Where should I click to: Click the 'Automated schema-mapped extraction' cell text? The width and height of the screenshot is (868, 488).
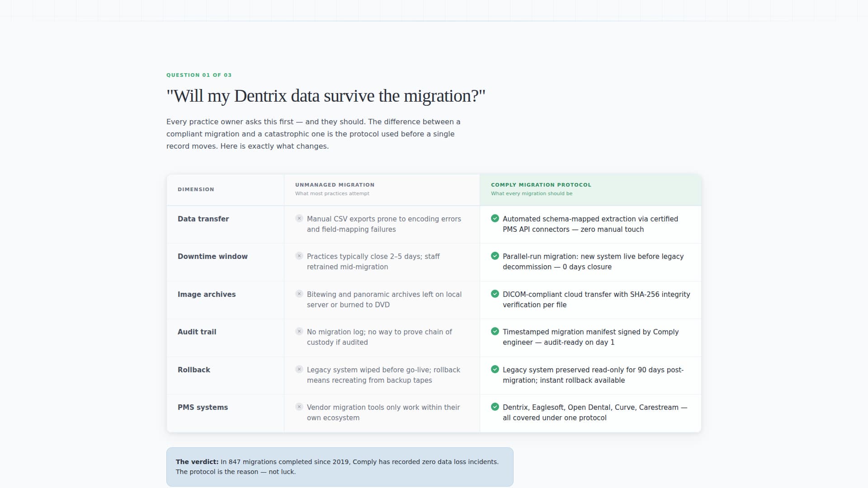click(x=590, y=224)
